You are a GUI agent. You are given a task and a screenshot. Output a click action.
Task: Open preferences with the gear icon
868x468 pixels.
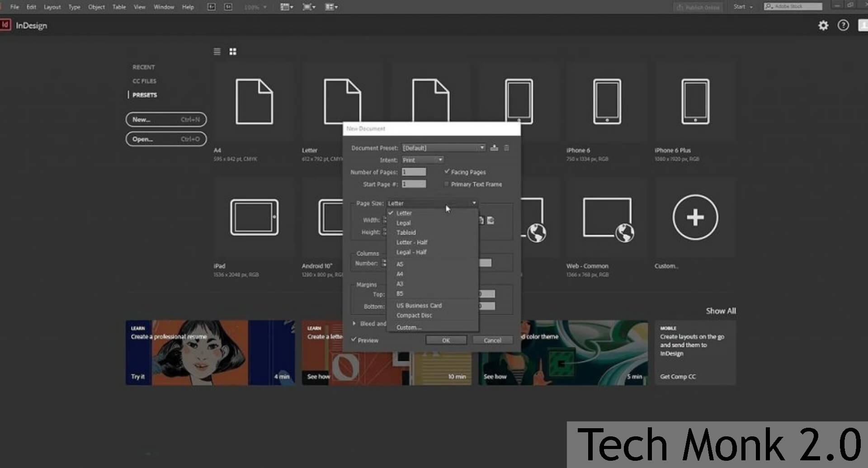(x=823, y=25)
